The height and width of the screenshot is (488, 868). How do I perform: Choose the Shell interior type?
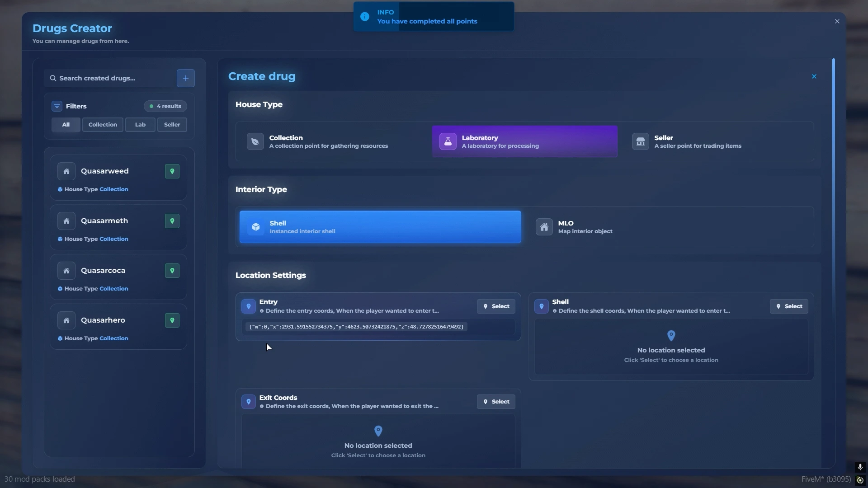coord(380,227)
